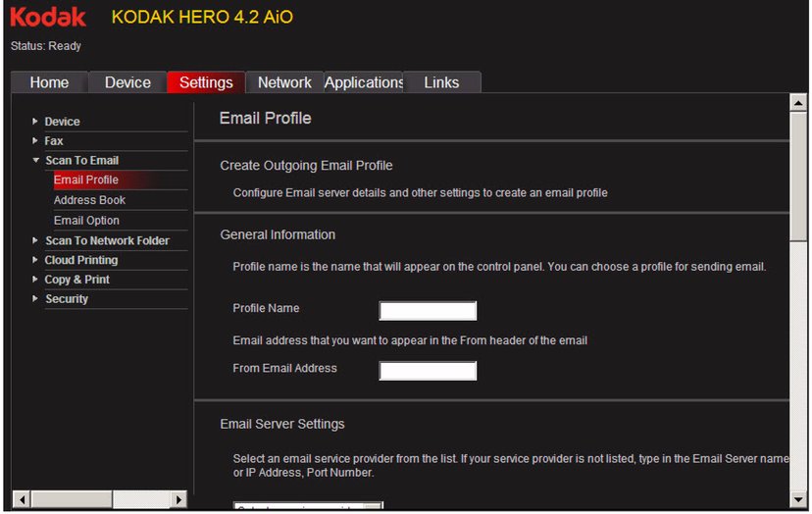Viewport: 812px width, 514px height.
Task: Expand the Security section arrow
Action: 35,299
